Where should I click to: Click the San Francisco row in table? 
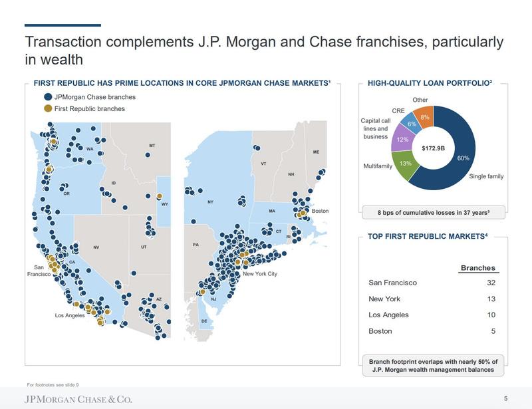click(x=432, y=283)
